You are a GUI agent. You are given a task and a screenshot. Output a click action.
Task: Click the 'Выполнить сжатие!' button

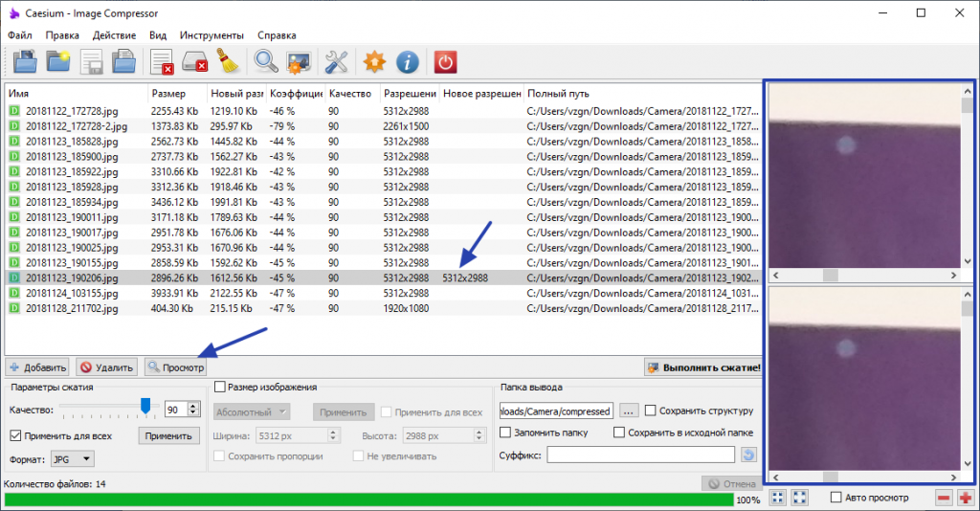click(703, 367)
